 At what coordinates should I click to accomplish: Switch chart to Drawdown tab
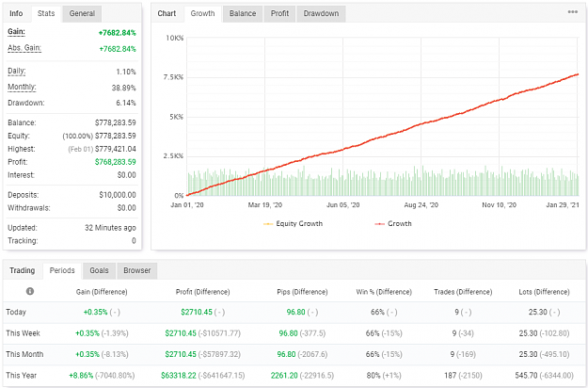(321, 13)
